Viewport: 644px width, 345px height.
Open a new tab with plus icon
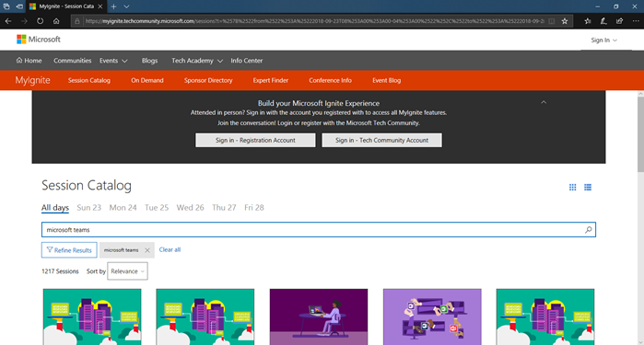113,6
